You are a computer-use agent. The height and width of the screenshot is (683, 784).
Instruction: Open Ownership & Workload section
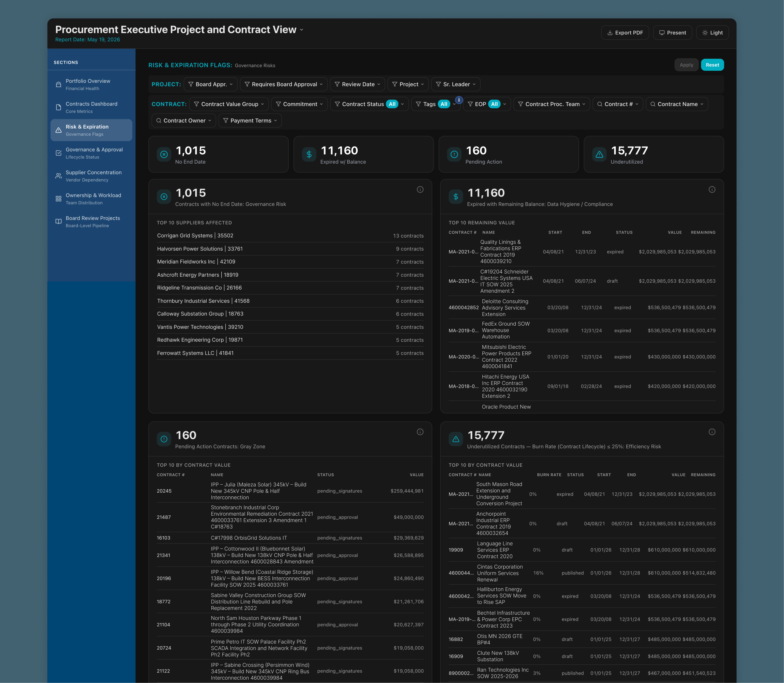click(91, 199)
